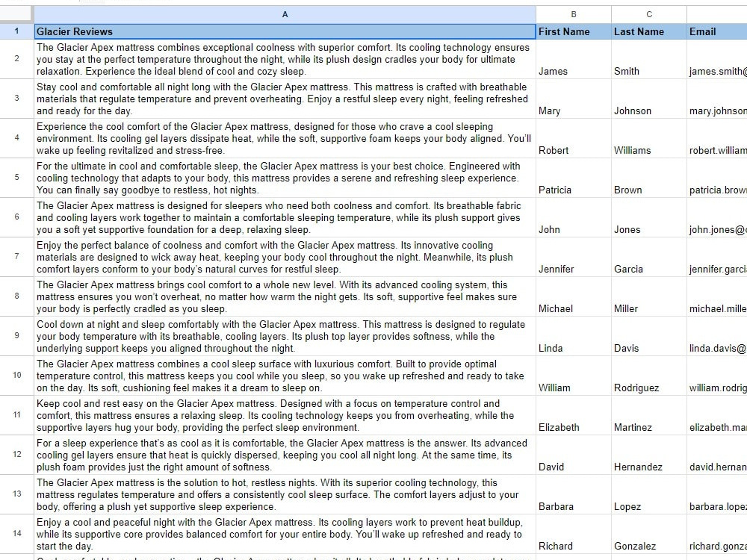Click the first name cell 'Patricia'
This screenshot has width=747, height=560.
coord(574,178)
